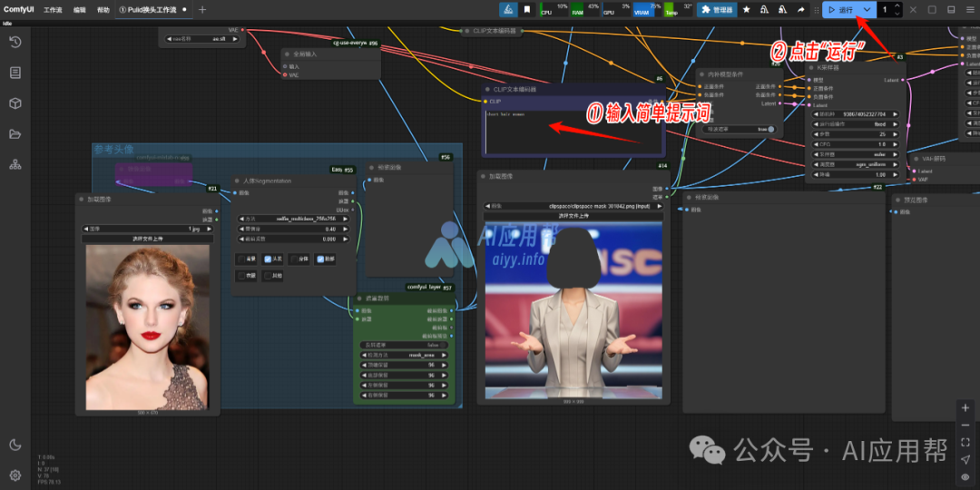Toggle the 脸部 checkbox
The height and width of the screenshot is (490, 980).
pos(320,259)
